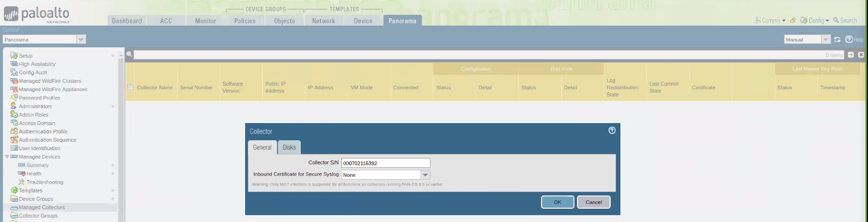Click the Connected column header
Viewport: 868px width, 222px height.
(x=405, y=88)
